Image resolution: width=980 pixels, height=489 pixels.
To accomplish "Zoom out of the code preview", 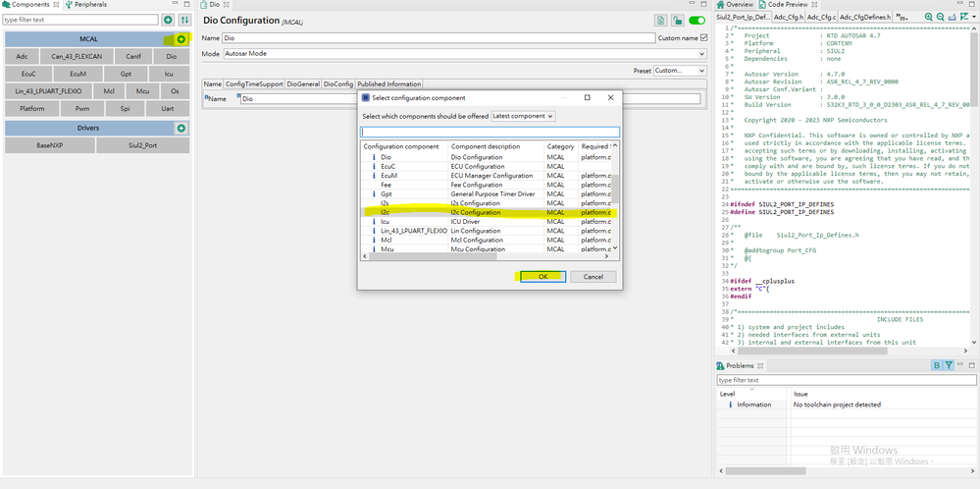I will point(940,17).
